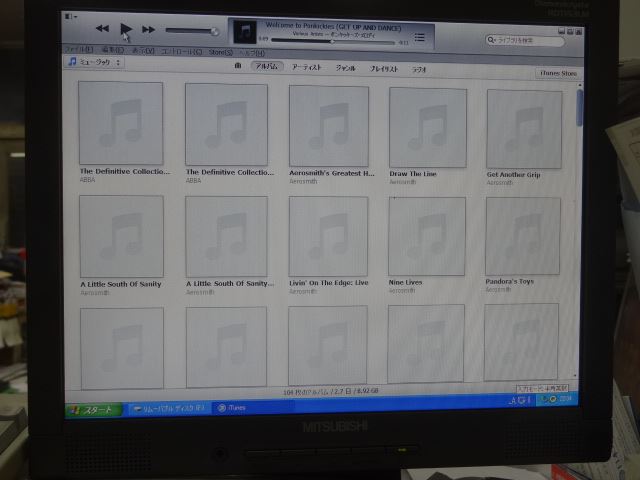Click the system tray clock
The image size is (640, 480).
(x=566, y=398)
